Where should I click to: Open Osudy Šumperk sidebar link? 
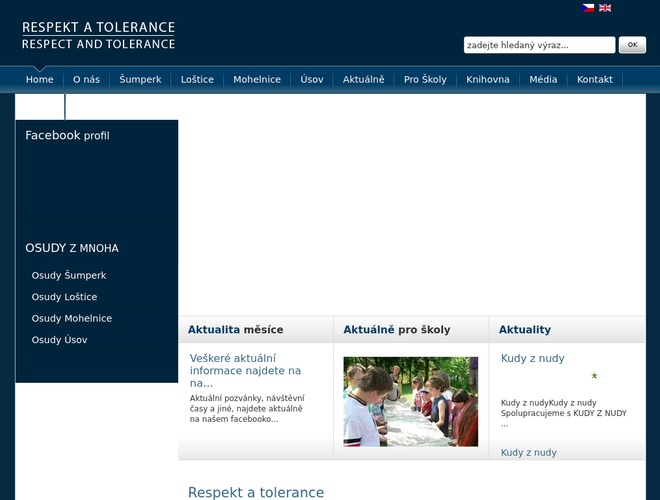coord(69,275)
